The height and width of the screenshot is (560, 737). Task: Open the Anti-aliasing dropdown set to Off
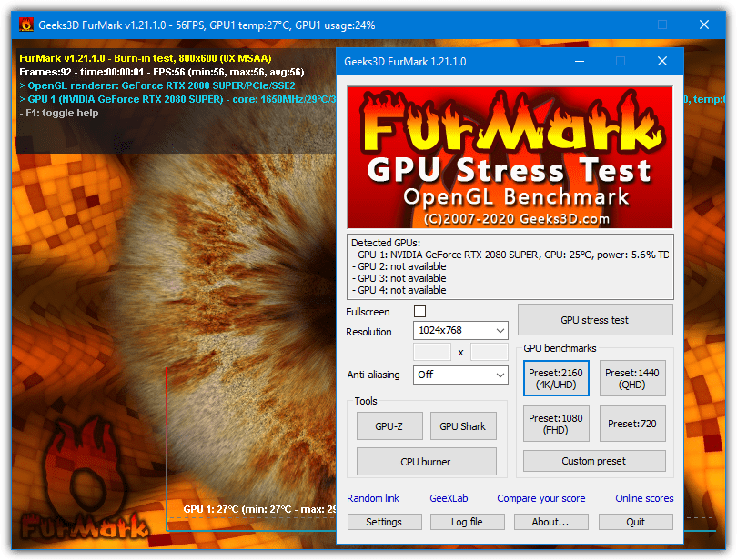click(460, 375)
